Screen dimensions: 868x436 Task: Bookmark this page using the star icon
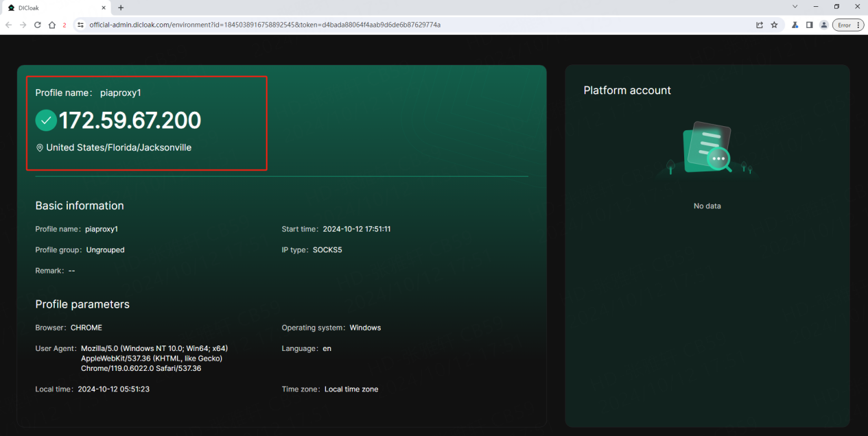tap(775, 25)
